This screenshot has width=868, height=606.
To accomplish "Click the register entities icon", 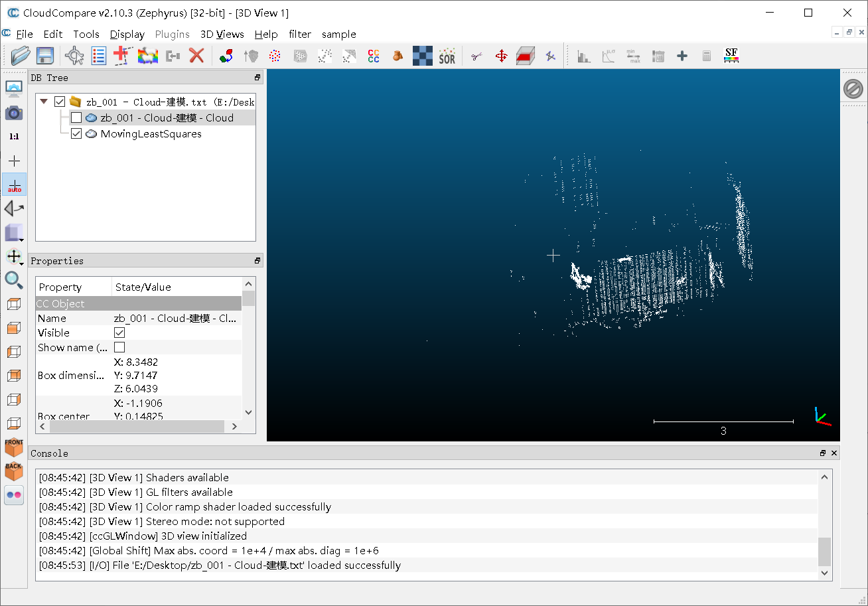I will (x=226, y=56).
